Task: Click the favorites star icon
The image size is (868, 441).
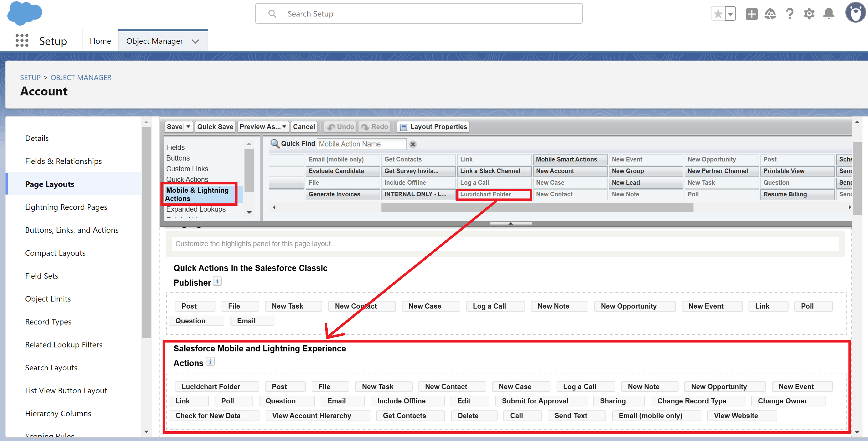Action: [x=718, y=14]
